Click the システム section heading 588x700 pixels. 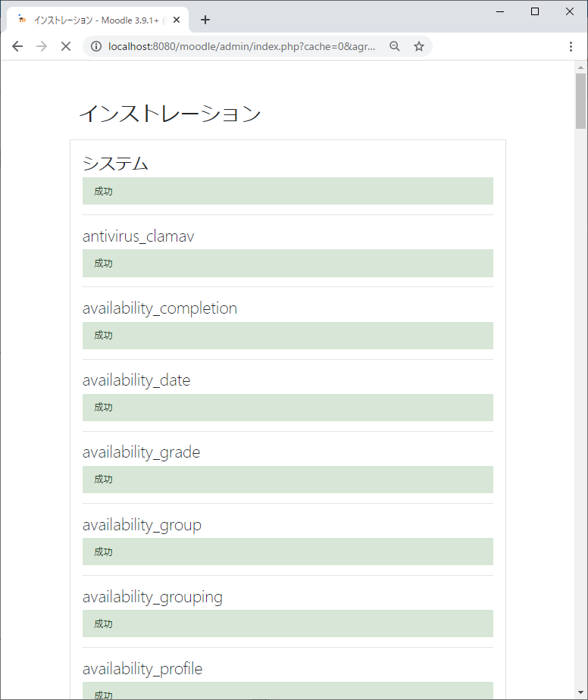pos(115,162)
